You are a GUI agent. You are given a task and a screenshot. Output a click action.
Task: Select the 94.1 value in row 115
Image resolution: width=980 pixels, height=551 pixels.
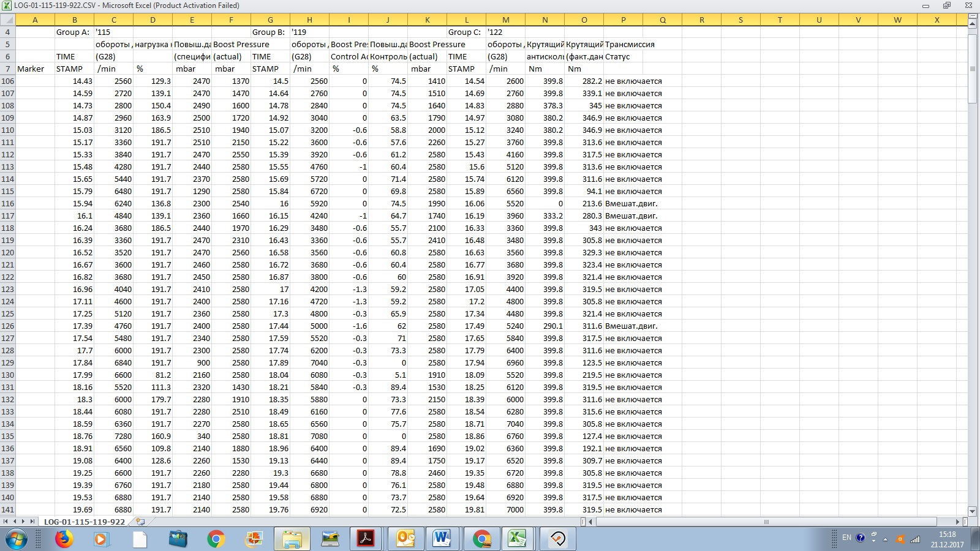584,191
